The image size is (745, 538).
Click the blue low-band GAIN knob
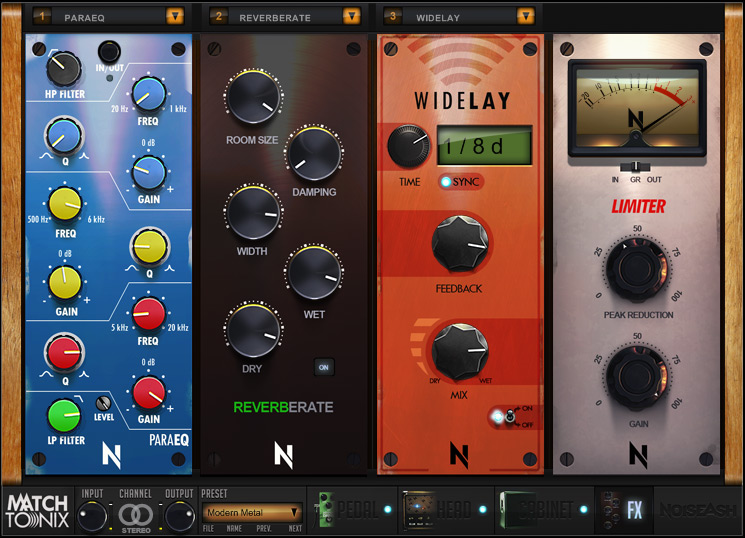pyautogui.click(x=149, y=173)
